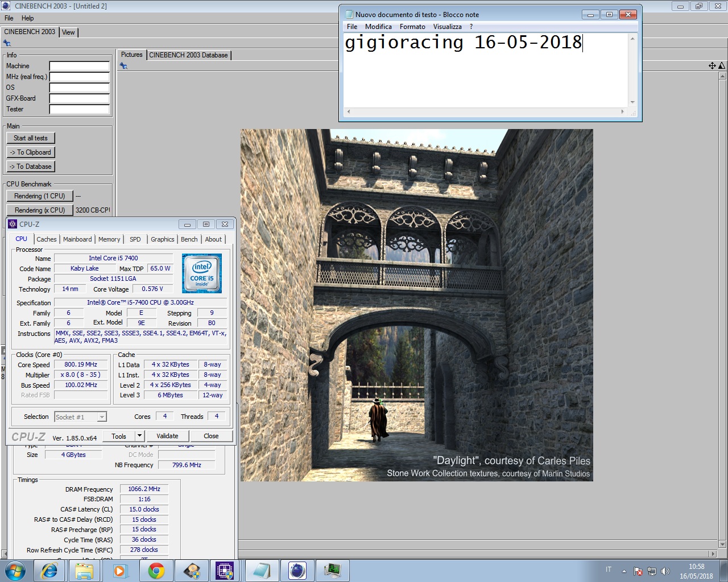
Task: Open the CINEBENCH 2003 Database tab
Action: point(188,55)
